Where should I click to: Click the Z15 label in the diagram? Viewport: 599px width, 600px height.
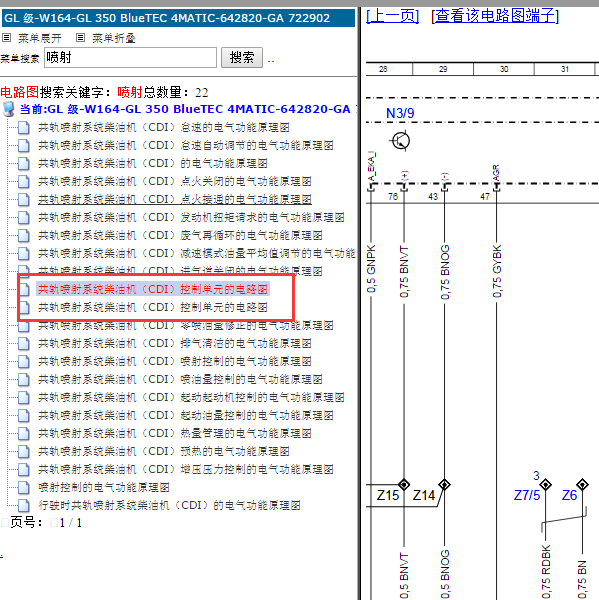click(x=388, y=496)
